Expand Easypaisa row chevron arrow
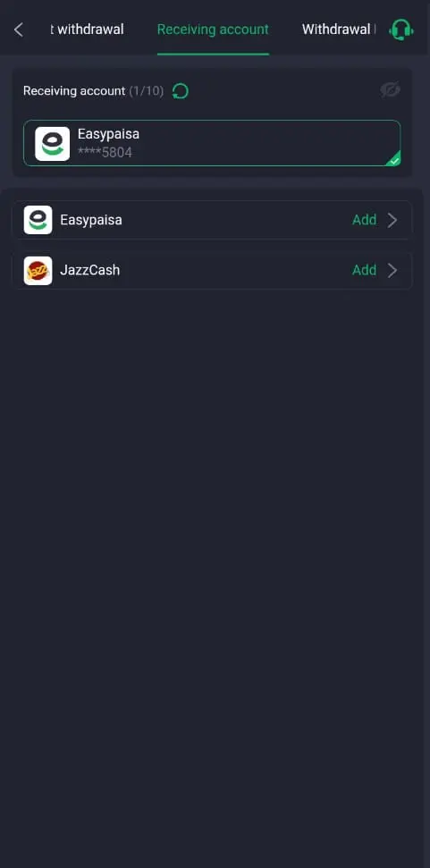The image size is (430, 868). [392, 220]
